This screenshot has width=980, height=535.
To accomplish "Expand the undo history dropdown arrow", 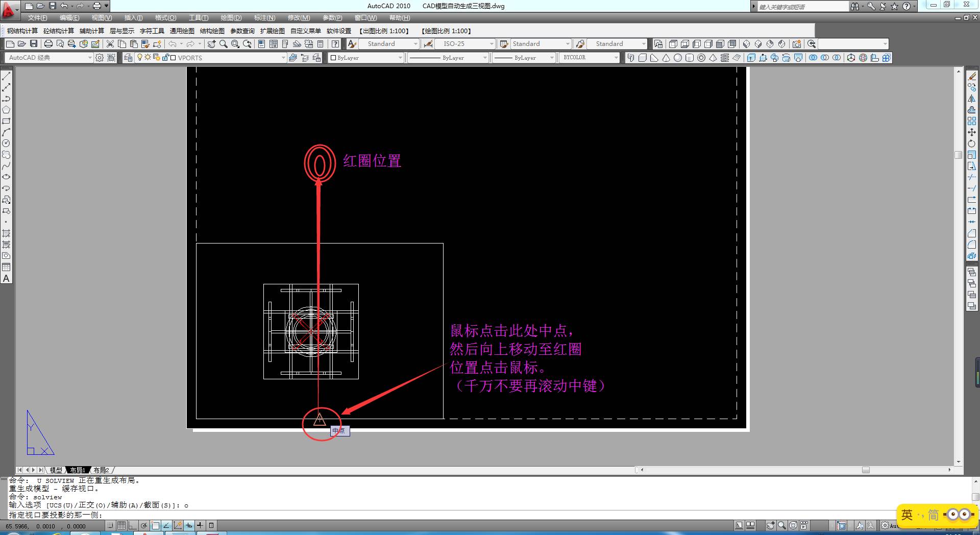I will 181,44.
